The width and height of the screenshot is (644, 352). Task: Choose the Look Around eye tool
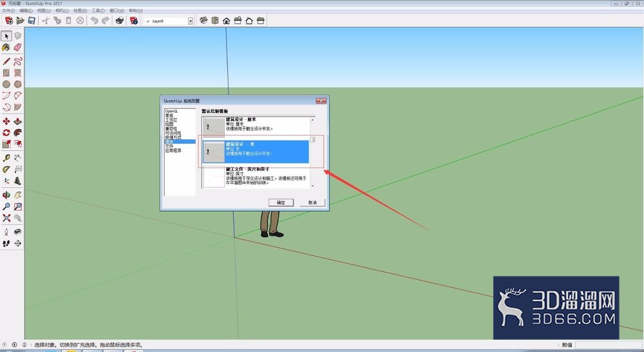click(17, 232)
